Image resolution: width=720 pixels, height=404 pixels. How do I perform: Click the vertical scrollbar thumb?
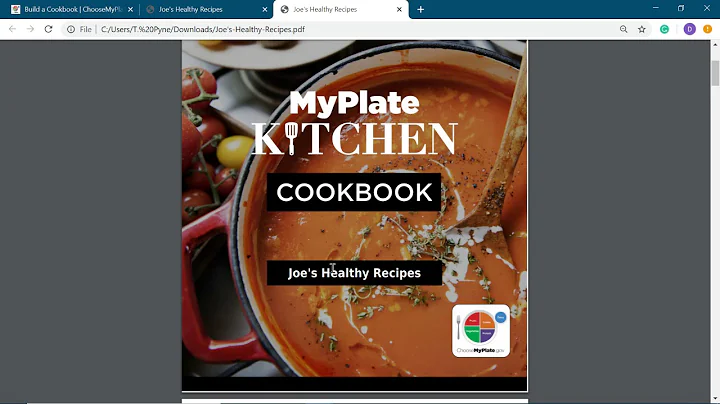(x=715, y=73)
